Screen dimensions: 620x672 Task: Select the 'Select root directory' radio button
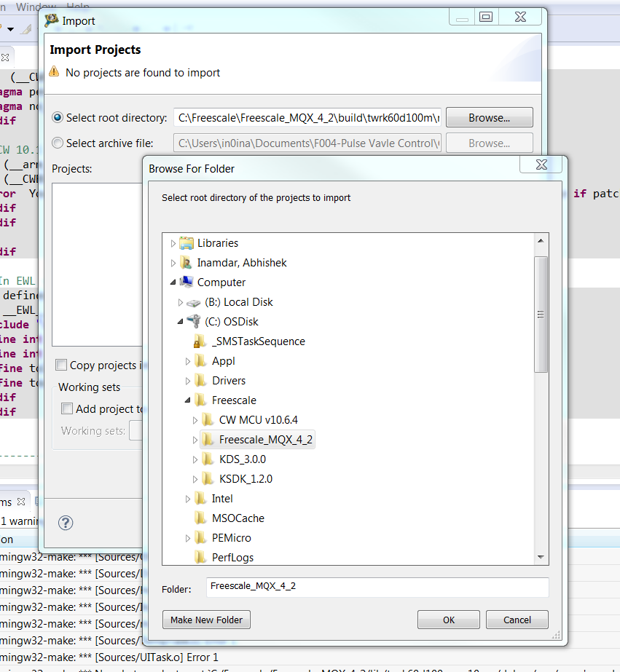pos(58,117)
